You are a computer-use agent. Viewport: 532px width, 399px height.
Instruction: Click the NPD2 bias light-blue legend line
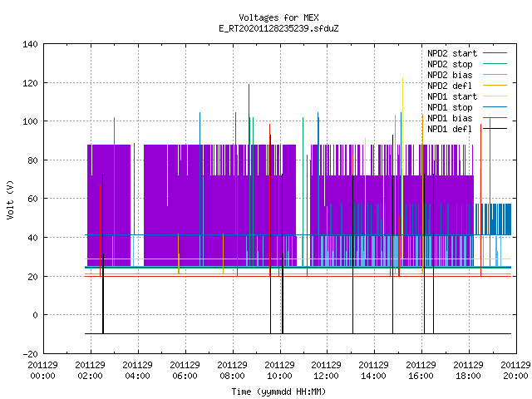[x=495, y=75]
